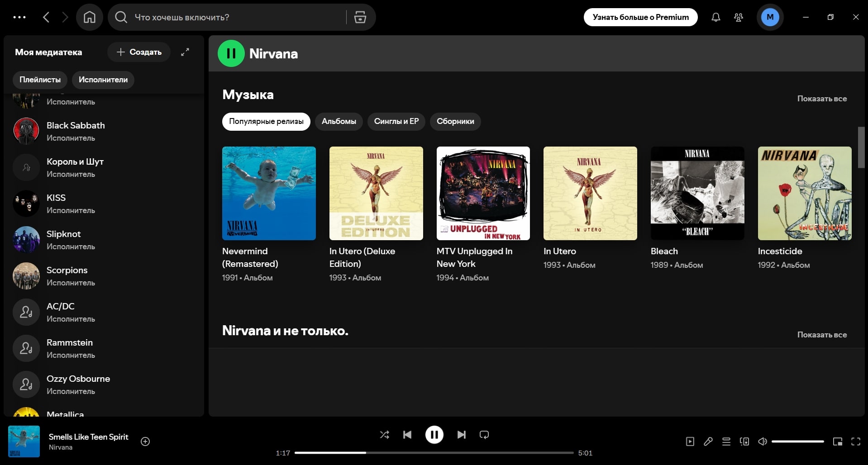Open Nevermind (Remastered) album cover
The image size is (868, 465).
269,193
